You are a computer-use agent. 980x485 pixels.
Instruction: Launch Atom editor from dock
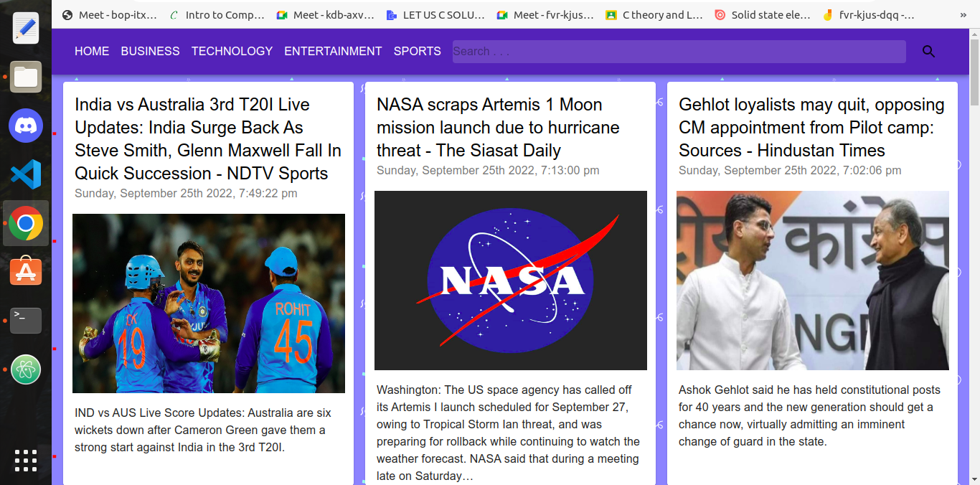[x=26, y=370]
